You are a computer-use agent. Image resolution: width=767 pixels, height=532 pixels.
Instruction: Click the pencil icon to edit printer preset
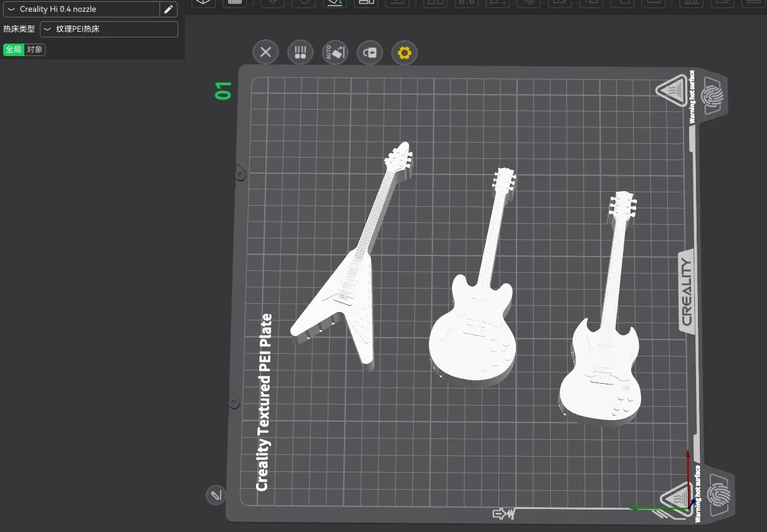(x=168, y=9)
